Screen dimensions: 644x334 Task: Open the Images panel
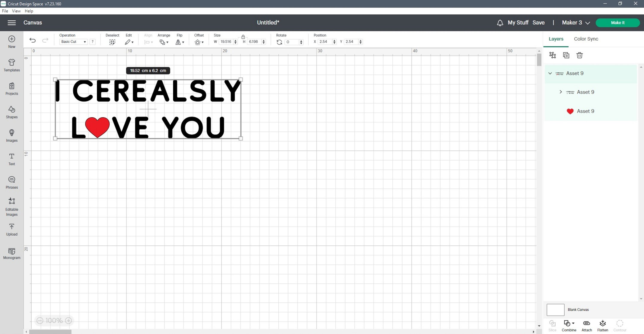pos(12,135)
